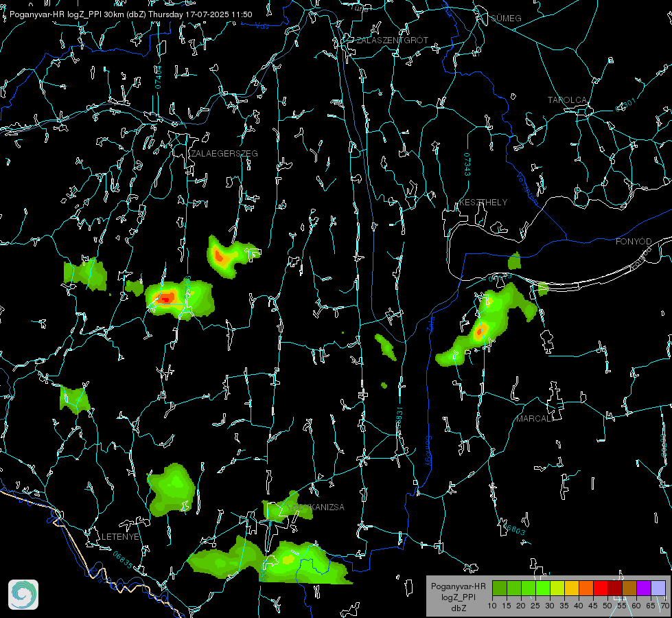Click the legend scale value 10
The width and height of the screenshot is (672, 618).
pyautogui.click(x=492, y=606)
